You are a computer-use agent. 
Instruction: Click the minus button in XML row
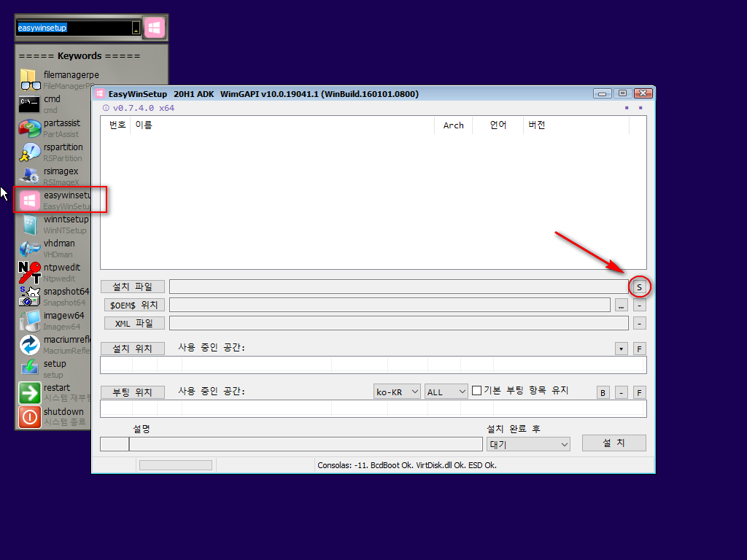[x=639, y=323]
